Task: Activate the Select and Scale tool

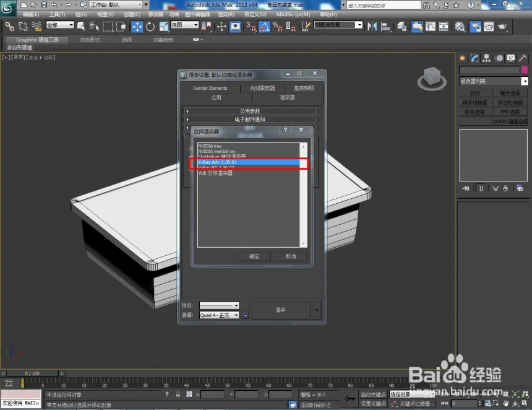Action: tap(163, 26)
